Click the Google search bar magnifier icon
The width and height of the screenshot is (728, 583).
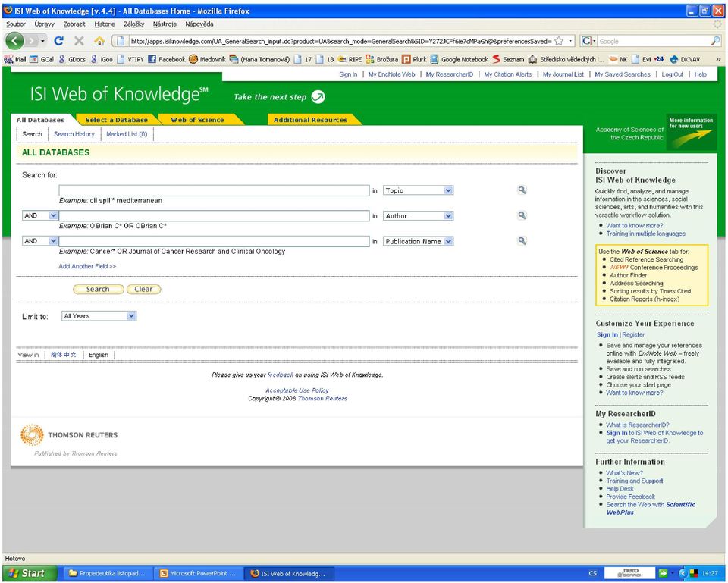(715, 41)
